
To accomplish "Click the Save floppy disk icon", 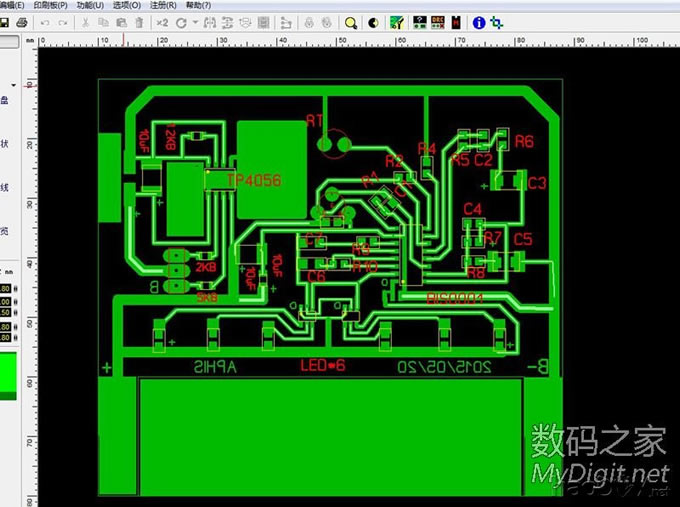I will tap(5, 22).
